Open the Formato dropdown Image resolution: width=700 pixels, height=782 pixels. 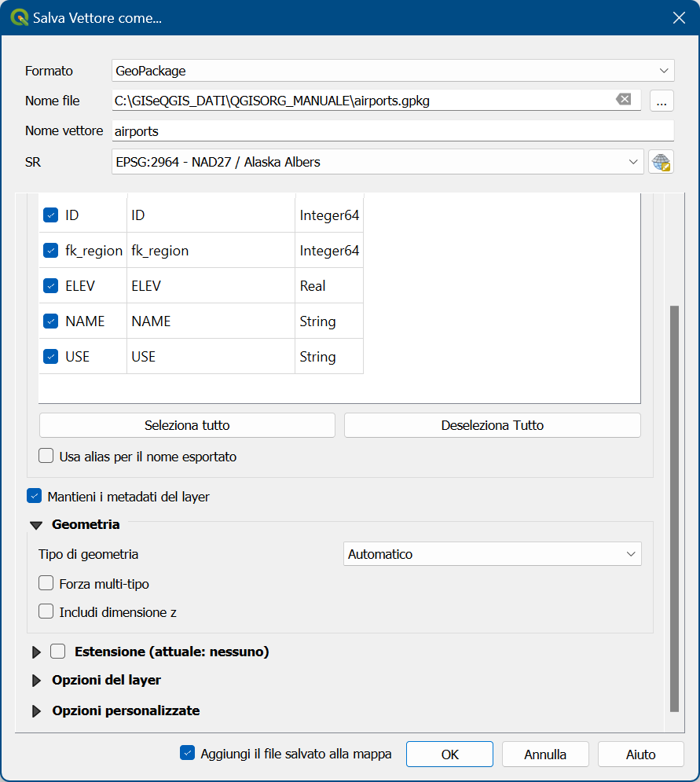point(393,71)
